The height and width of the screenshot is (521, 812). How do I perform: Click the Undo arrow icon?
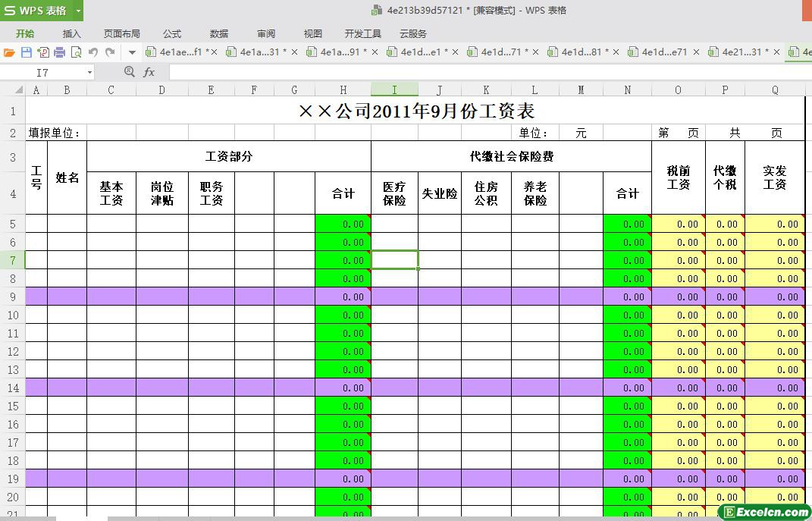click(93, 52)
